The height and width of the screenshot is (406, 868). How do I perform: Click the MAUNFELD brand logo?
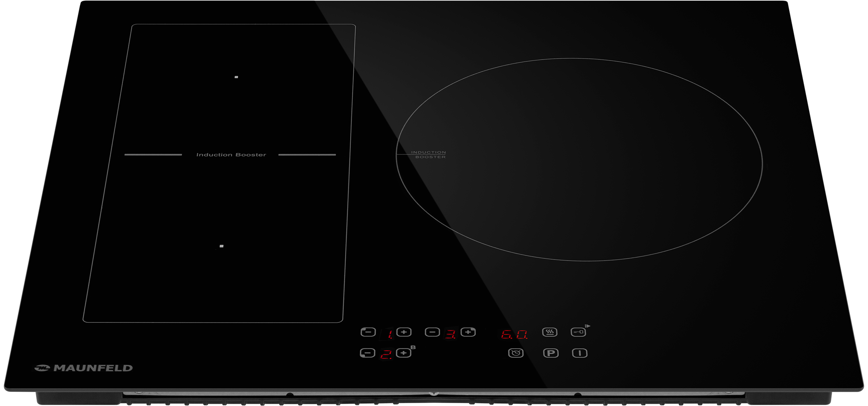coord(84,368)
